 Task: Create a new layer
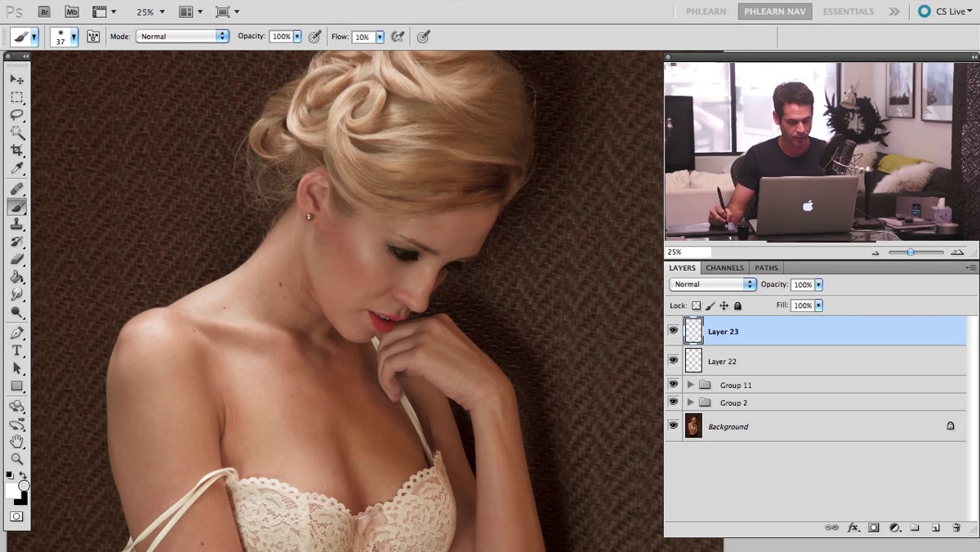[936, 528]
